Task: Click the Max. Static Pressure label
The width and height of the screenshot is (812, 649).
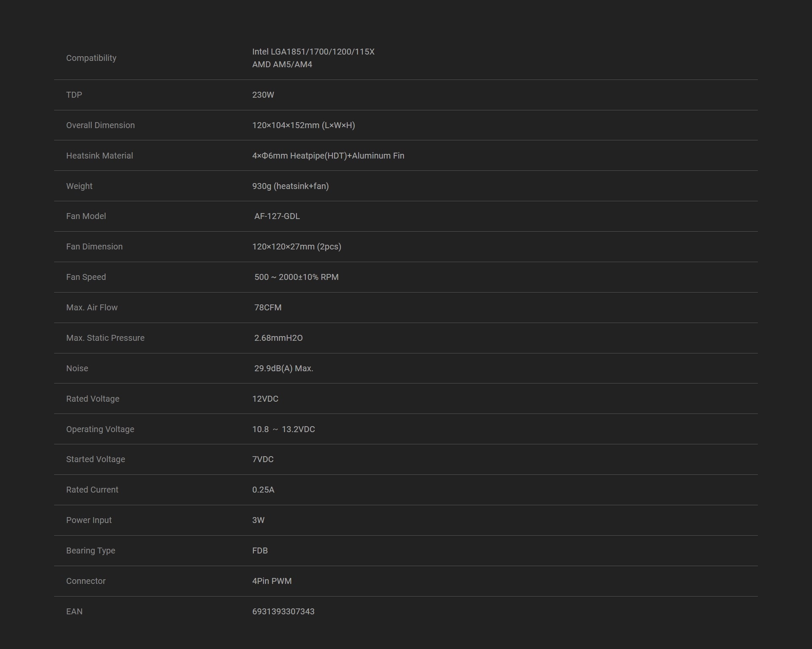Action: click(105, 338)
